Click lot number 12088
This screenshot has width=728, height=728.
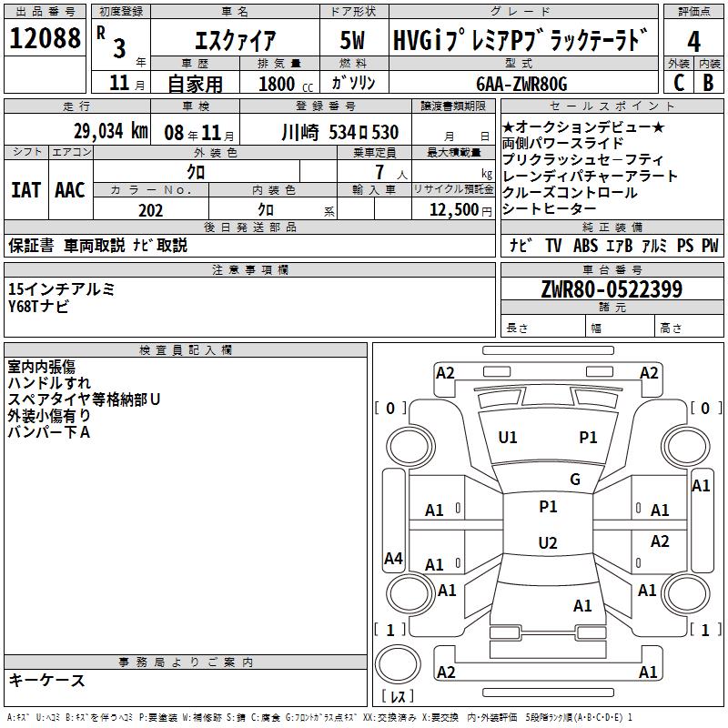tap(45, 39)
